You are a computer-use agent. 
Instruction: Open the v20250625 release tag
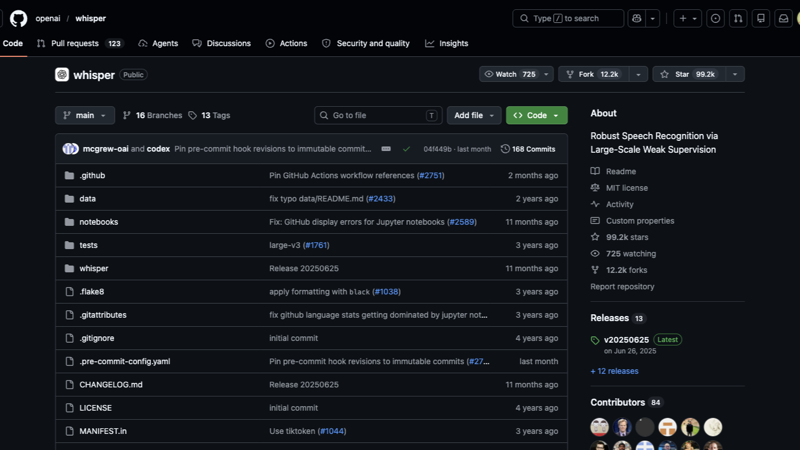click(626, 340)
